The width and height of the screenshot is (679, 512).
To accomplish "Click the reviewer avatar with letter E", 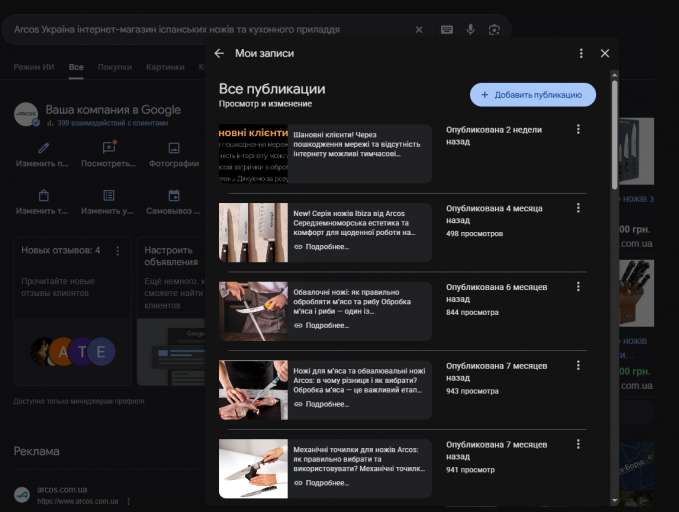I will click(101, 352).
